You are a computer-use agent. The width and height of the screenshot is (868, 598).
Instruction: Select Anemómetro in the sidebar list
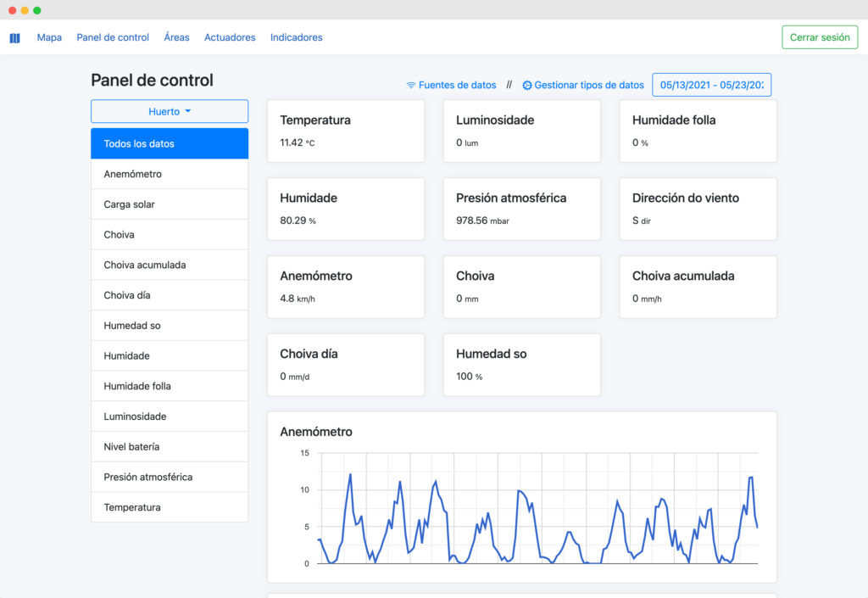[x=170, y=174]
